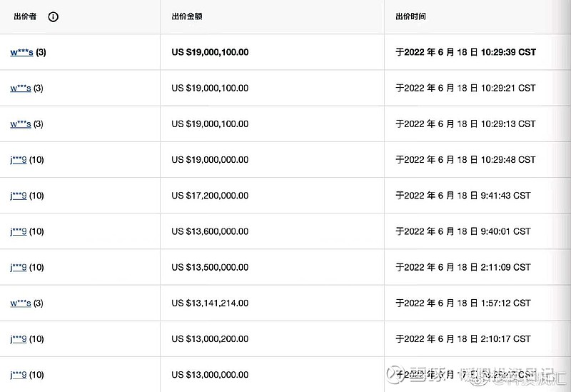Screen dimensions: 571x392
Task: Select the bold top bid amount US $19,000,100.00
Action: [211, 52]
